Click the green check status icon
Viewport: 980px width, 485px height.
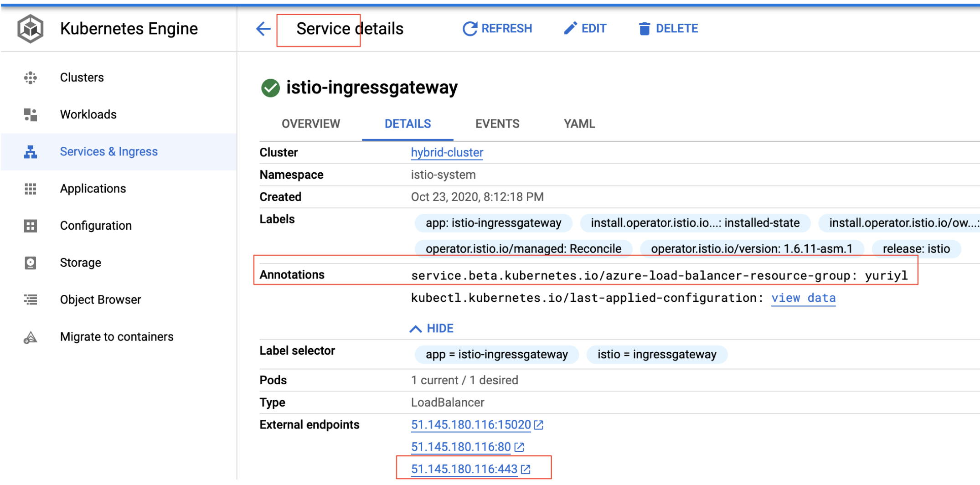(270, 88)
